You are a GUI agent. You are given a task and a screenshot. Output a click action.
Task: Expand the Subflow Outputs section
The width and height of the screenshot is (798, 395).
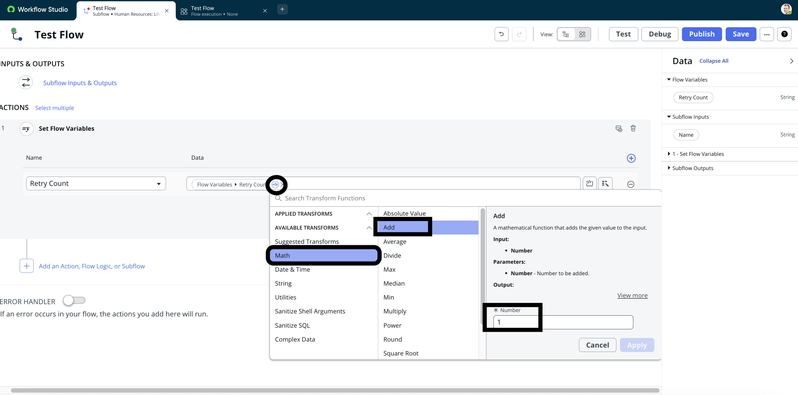click(x=669, y=168)
